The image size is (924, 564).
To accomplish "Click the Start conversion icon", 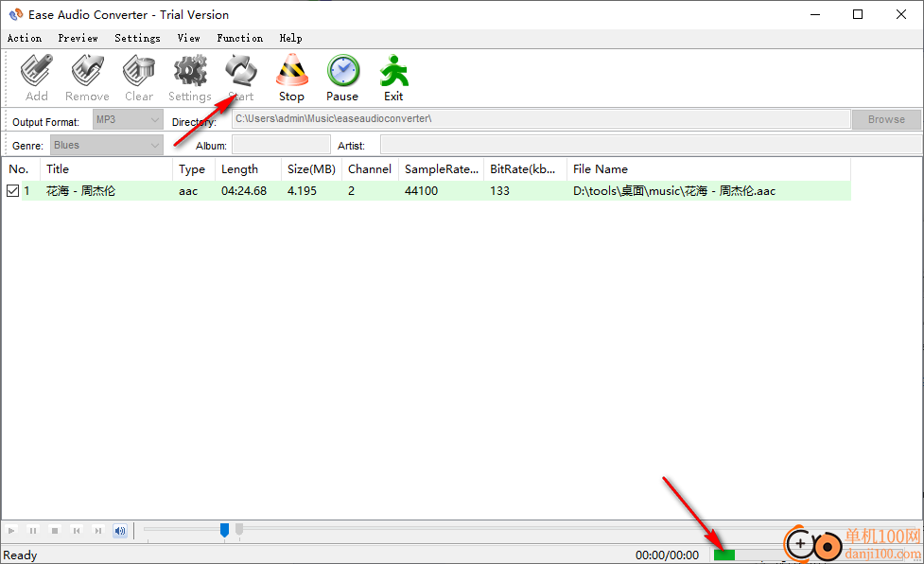I will tap(240, 71).
